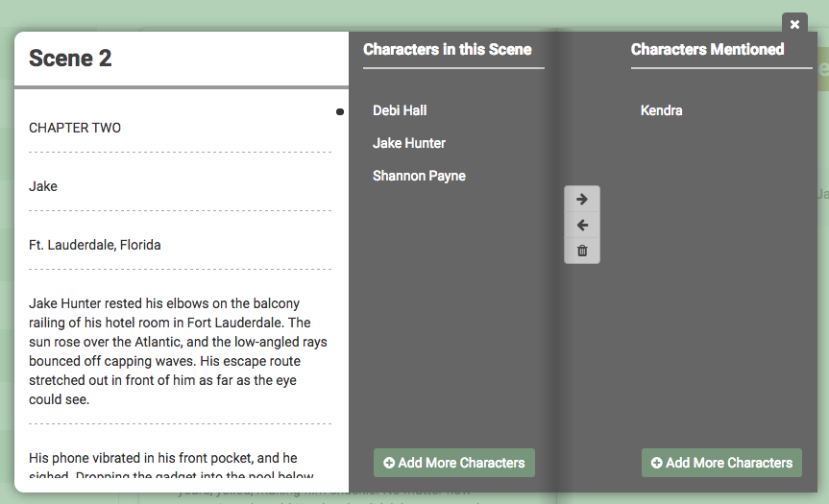
Task: Click the Characters Mentioned heading
Action: click(x=707, y=49)
